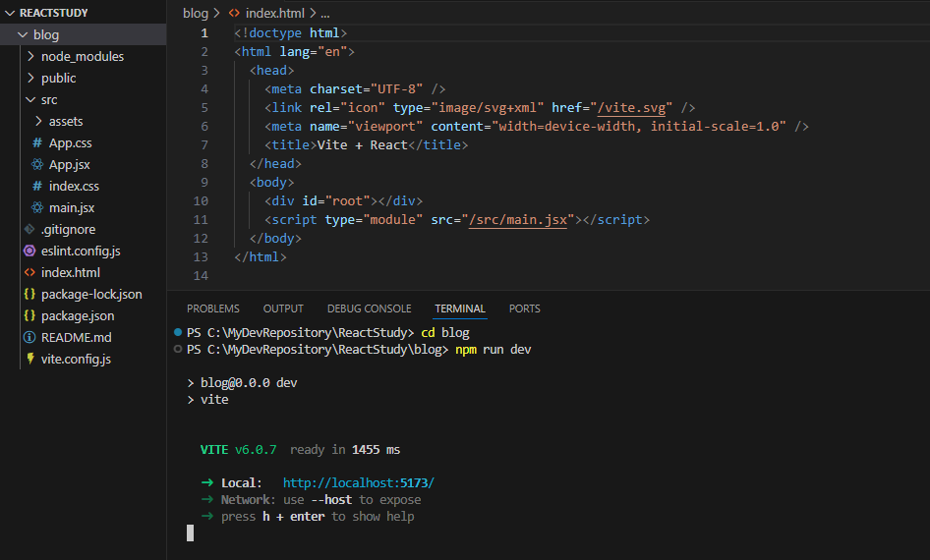Click line number 11 in the gutter
930x560 pixels.
[201, 220]
